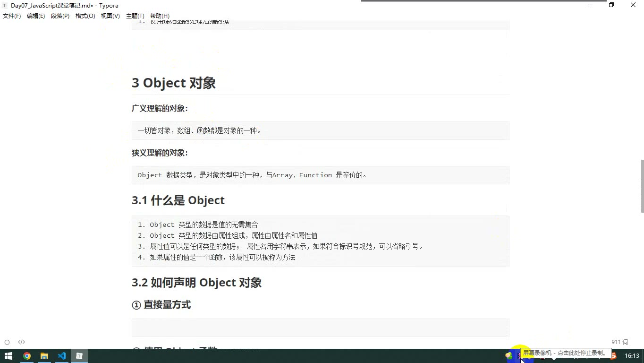Toggle the sidebar circle icon at bottom-left
Screen dimensions: 644x363
(7, 342)
